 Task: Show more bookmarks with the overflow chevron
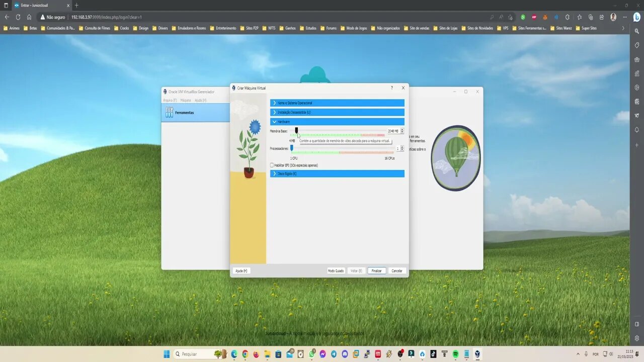tap(623, 28)
